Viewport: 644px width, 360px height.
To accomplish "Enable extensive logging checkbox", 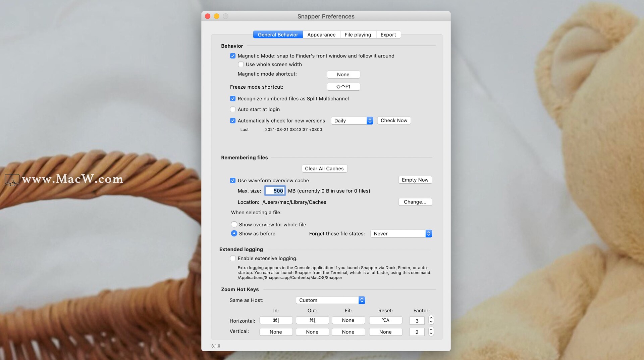I will tap(233, 258).
